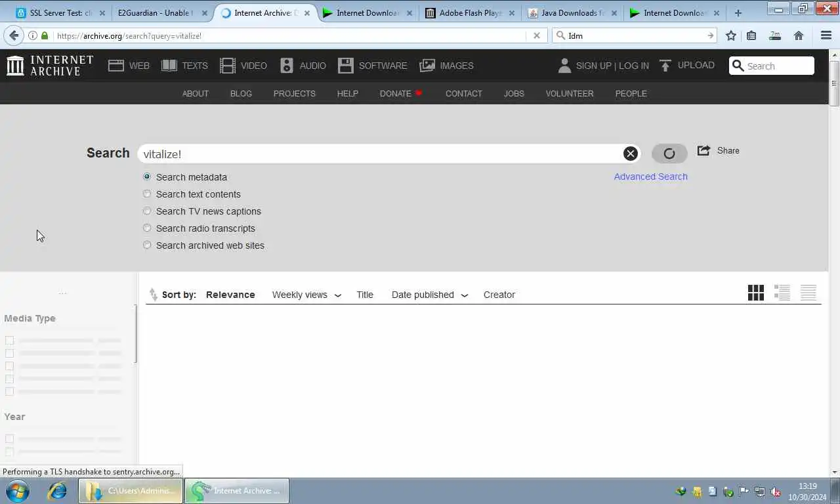Show site information icon in address bar
The image size is (840, 504).
[32, 35]
